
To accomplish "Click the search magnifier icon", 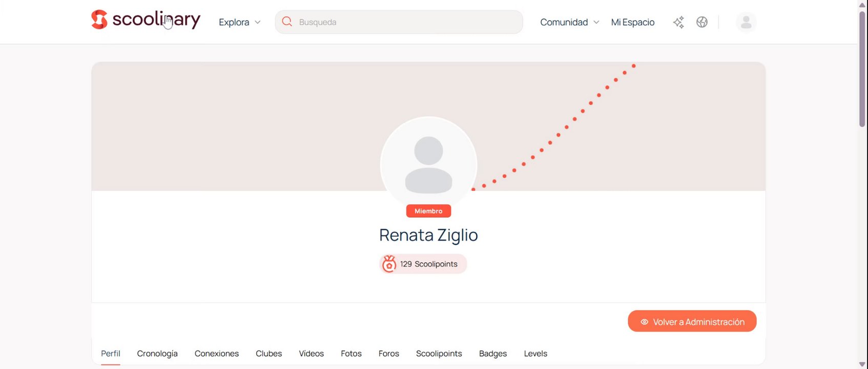I will pos(287,22).
